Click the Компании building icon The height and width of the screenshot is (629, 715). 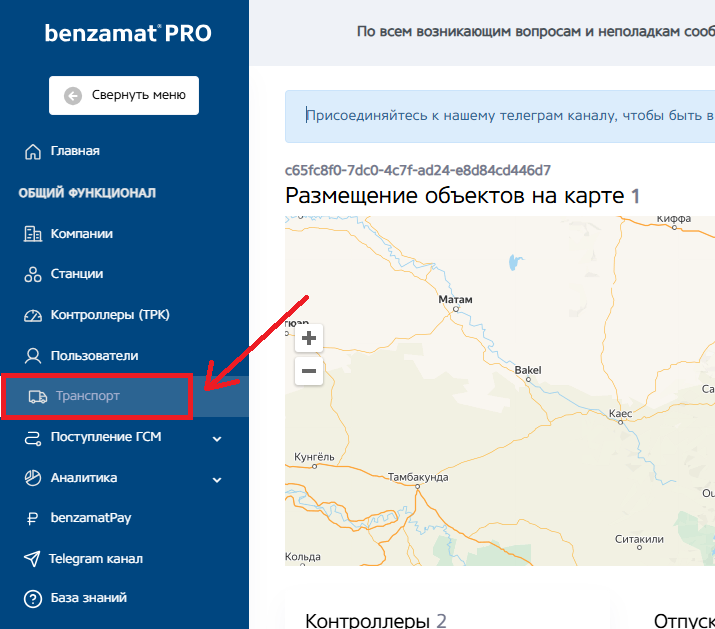33,234
